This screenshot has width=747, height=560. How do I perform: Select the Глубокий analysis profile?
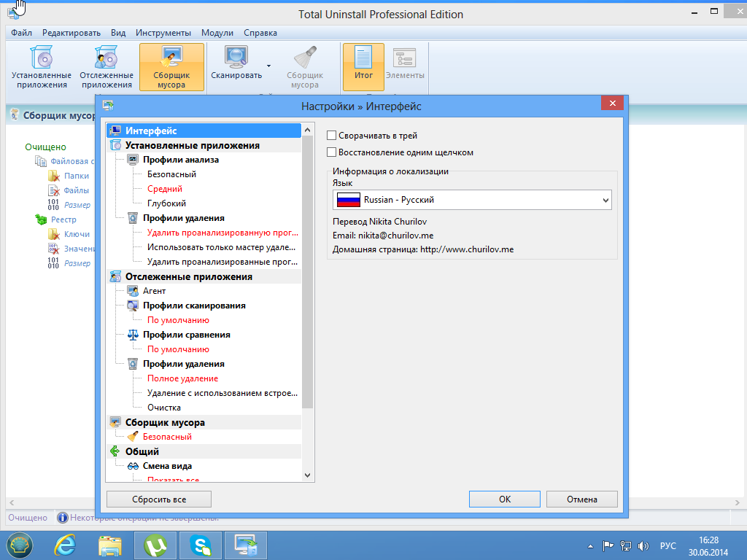tap(166, 203)
